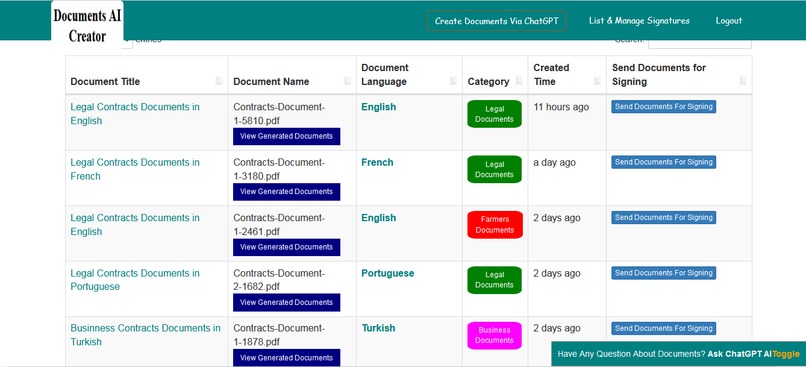Click the red Farmers Documents badge

pos(495,225)
